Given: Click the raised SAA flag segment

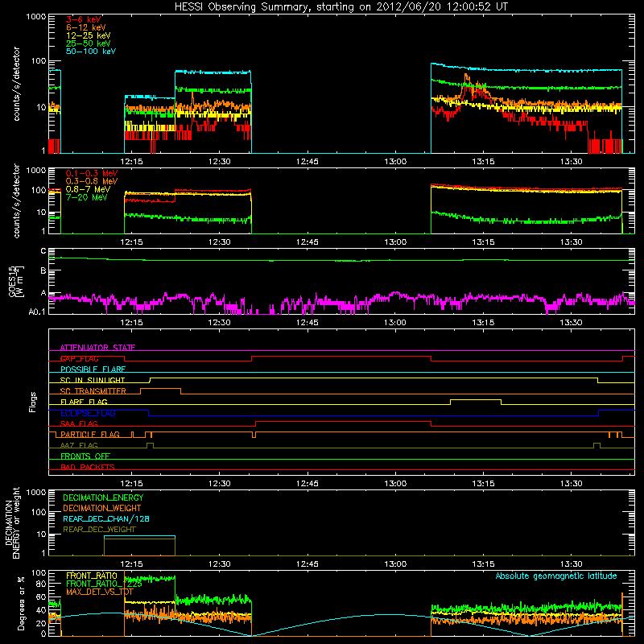Looking at the screenshot, I should pyautogui.click(x=343, y=421).
